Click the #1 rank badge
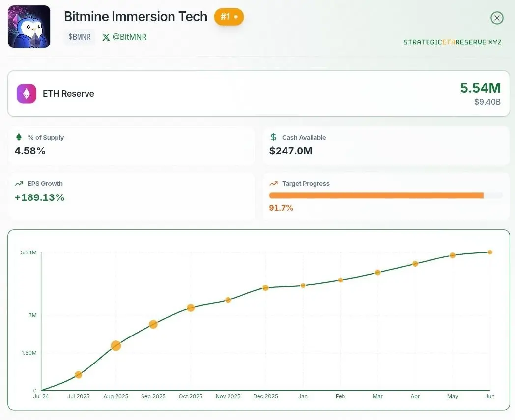This screenshot has width=515, height=420. point(229,16)
